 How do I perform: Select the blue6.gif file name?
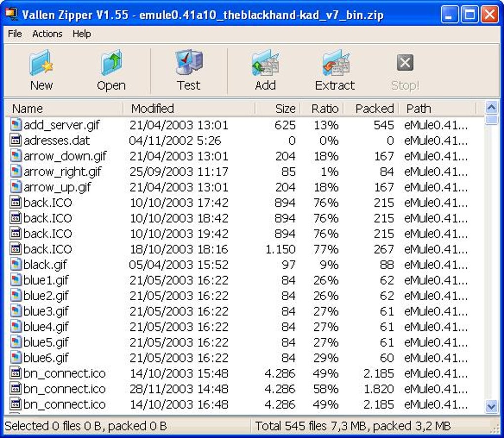(x=46, y=358)
